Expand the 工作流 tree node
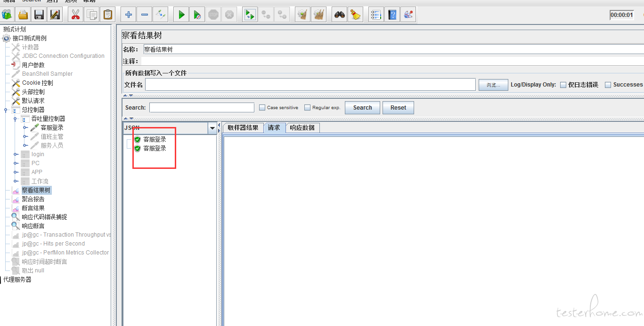This screenshot has width=644, height=326. tap(16, 181)
